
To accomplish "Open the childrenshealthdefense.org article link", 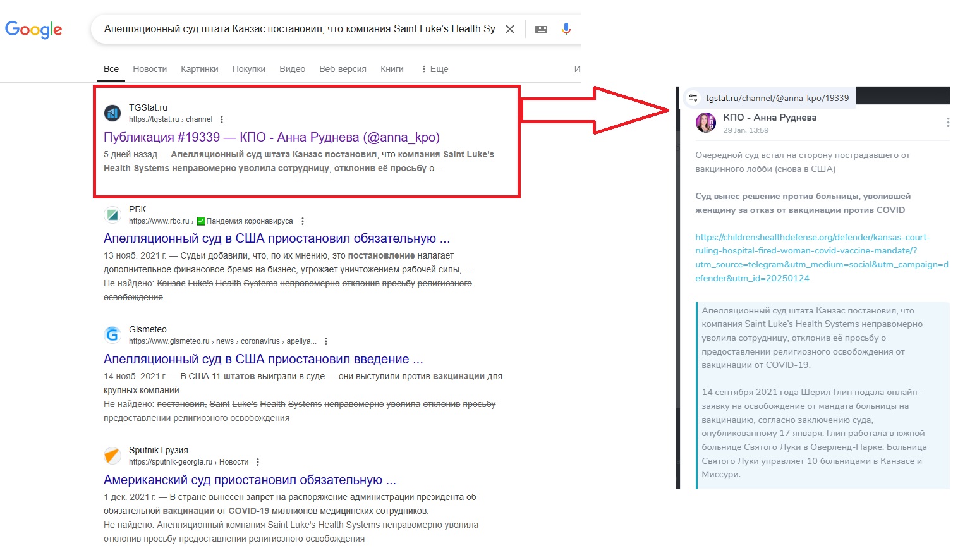I will [x=822, y=258].
